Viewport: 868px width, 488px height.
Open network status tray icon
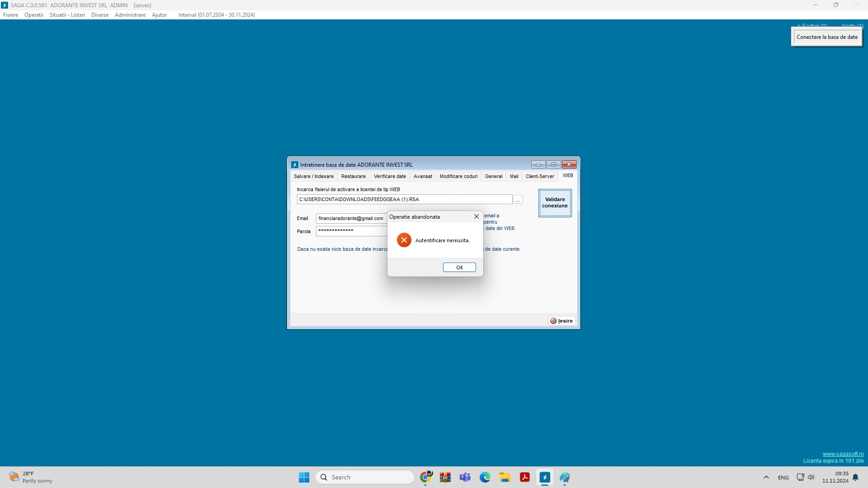(x=800, y=477)
